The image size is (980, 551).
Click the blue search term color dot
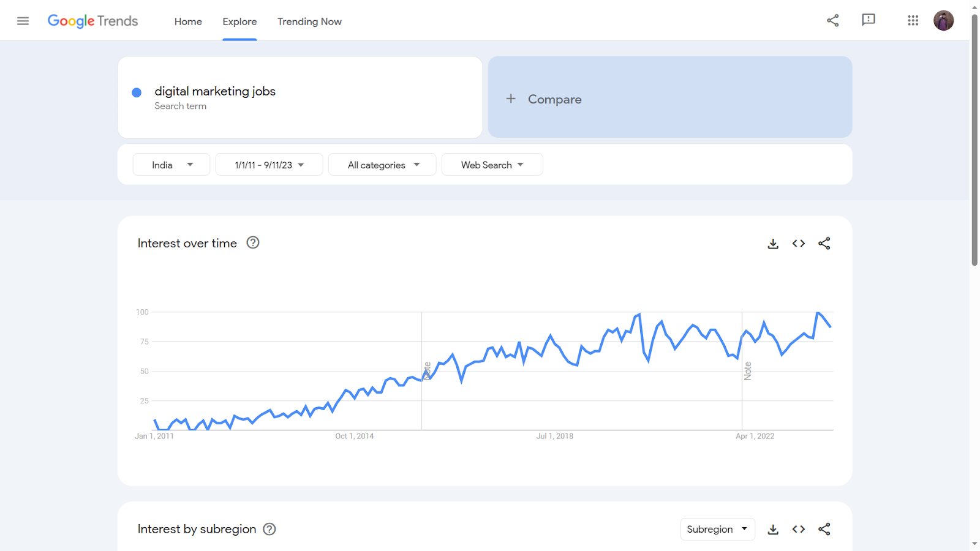point(137,92)
